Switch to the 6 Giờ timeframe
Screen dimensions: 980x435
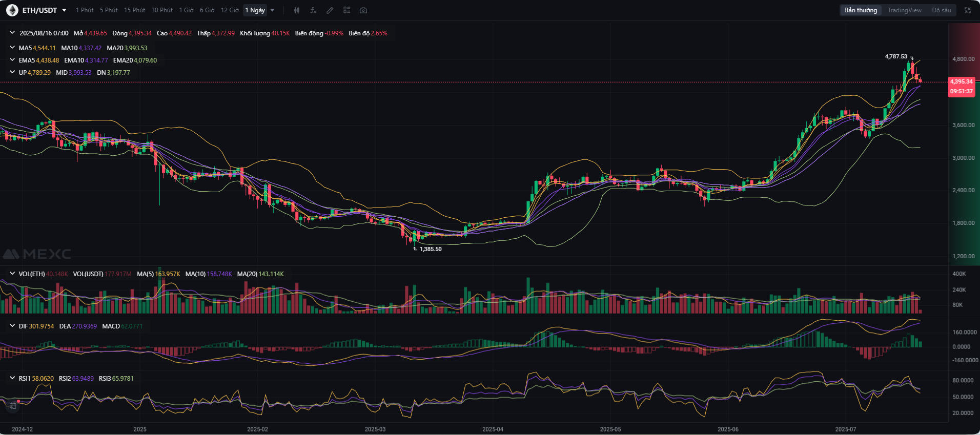tap(207, 10)
